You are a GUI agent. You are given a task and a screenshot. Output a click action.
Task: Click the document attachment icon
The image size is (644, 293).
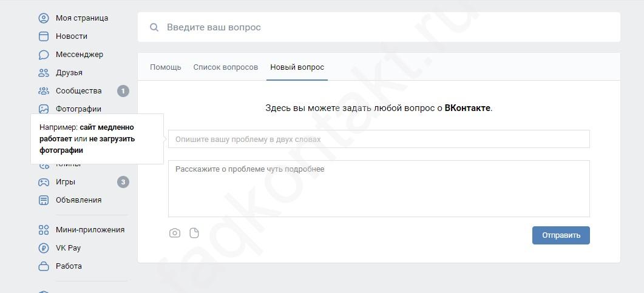(x=194, y=233)
